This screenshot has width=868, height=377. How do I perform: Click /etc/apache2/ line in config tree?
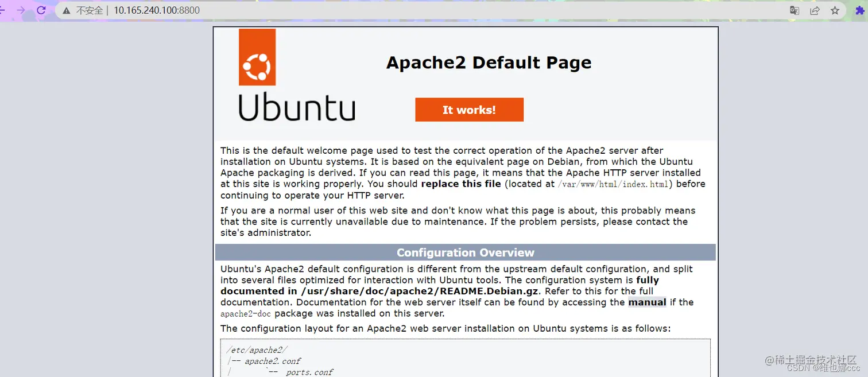point(257,349)
